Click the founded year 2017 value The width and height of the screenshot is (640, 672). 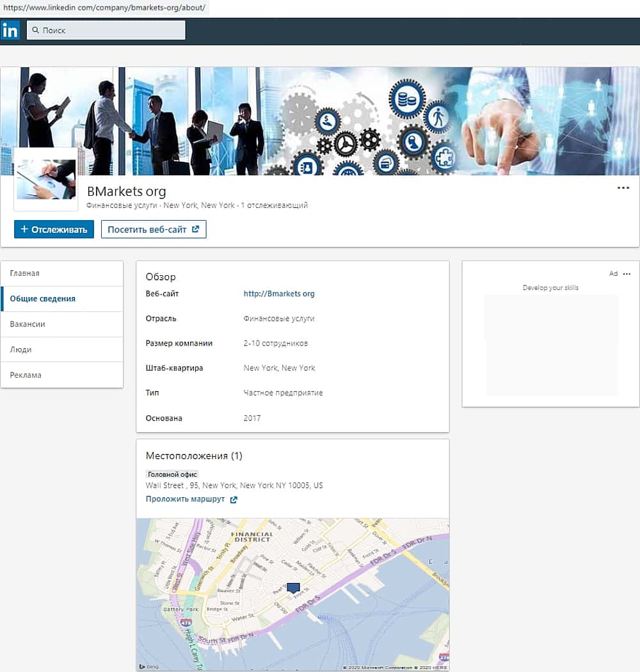pyautogui.click(x=252, y=419)
